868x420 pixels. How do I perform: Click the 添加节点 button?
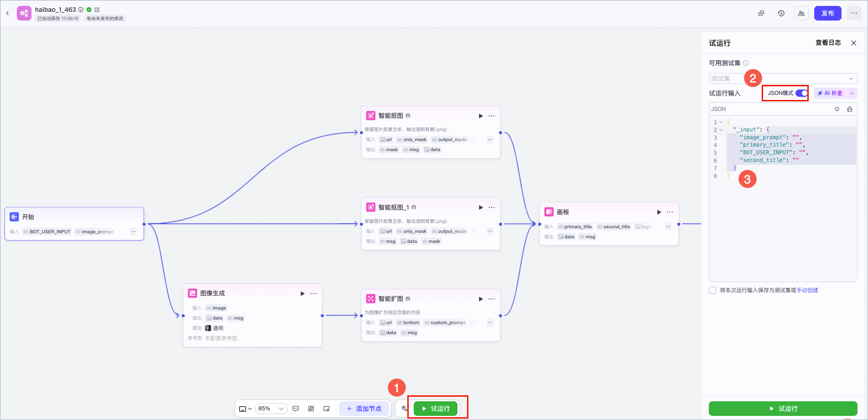364,409
